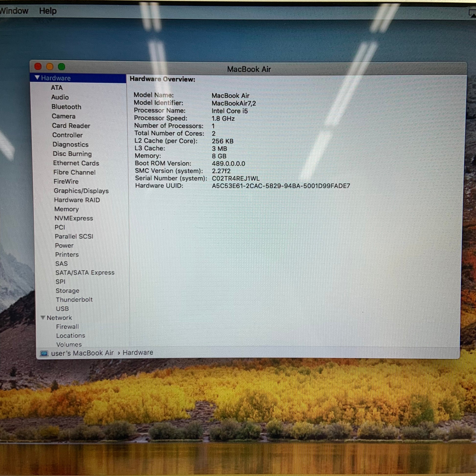Viewport: 476px width, 476px height.
Task: Choose Firewall under Network
Action: [67, 327]
